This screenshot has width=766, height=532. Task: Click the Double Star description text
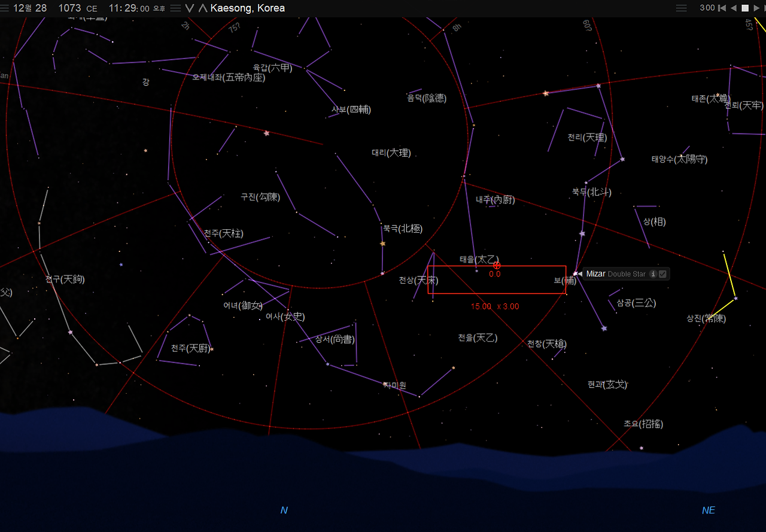click(627, 274)
